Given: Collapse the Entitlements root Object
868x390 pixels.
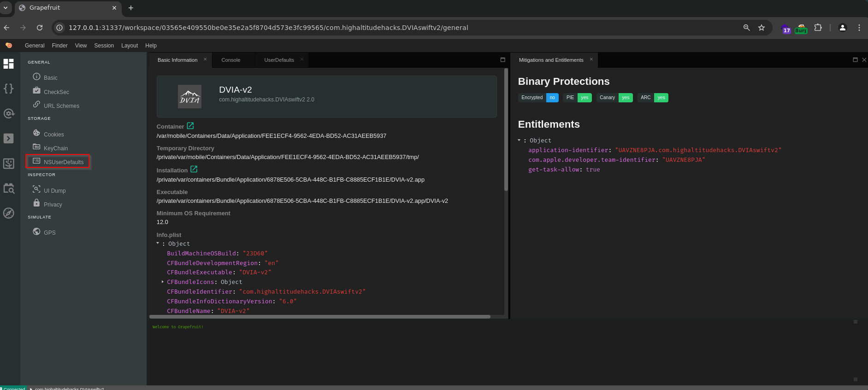Looking at the screenshot, I should (519, 140).
